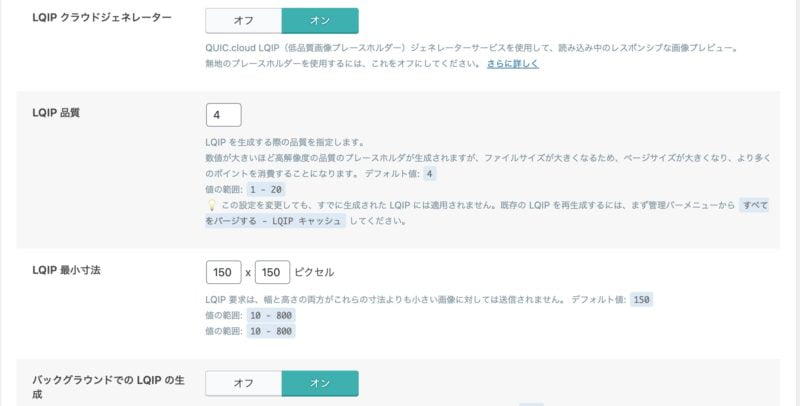Open the さらに詳しく link

[x=513, y=63]
